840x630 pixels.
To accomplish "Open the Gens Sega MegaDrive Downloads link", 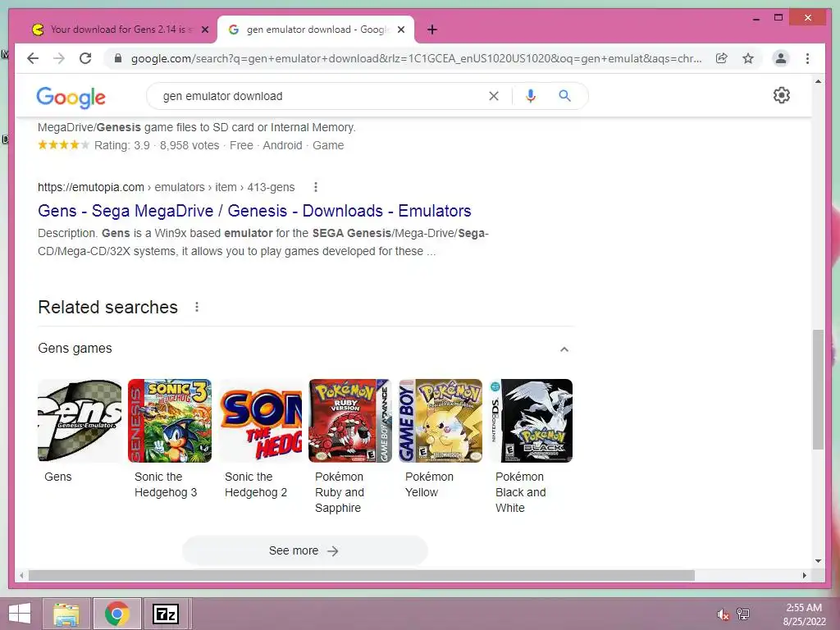I will click(254, 211).
